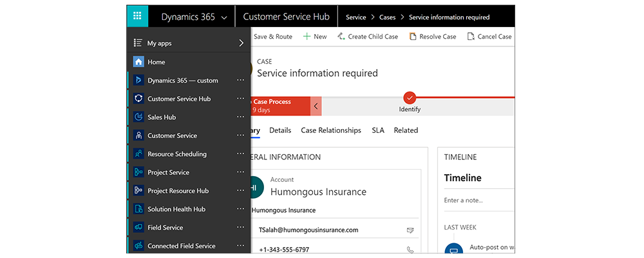Switch to the SLA tab

pos(378,130)
